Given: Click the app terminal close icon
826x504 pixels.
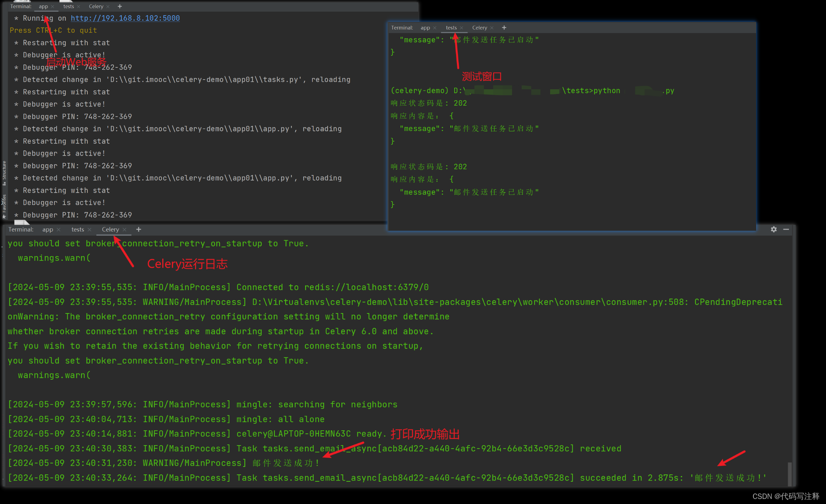Looking at the screenshot, I should [x=53, y=7].
